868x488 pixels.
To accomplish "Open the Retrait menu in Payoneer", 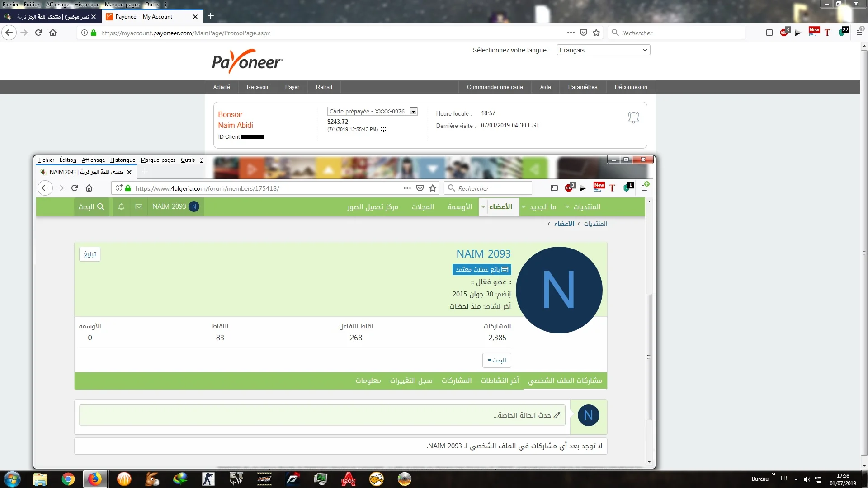I will (x=324, y=87).
